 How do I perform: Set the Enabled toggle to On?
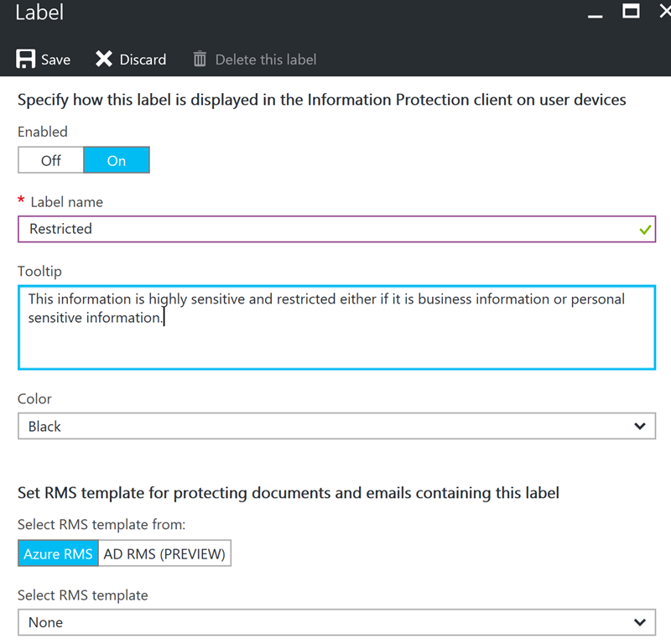(x=117, y=160)
